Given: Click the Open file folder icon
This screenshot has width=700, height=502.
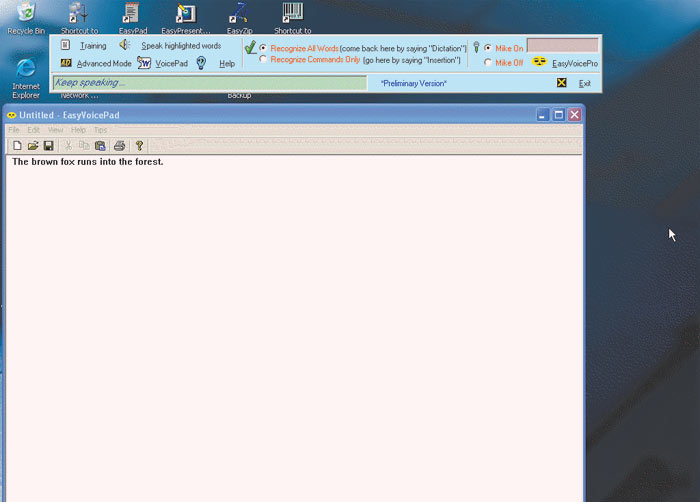Looking at the screenshot, I should coord(32,146).
